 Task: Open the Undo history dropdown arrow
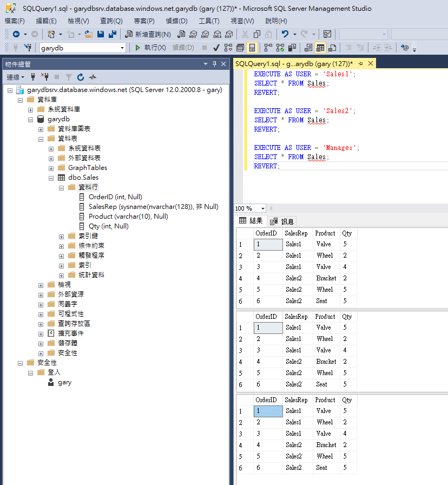(x=295, y=34)
